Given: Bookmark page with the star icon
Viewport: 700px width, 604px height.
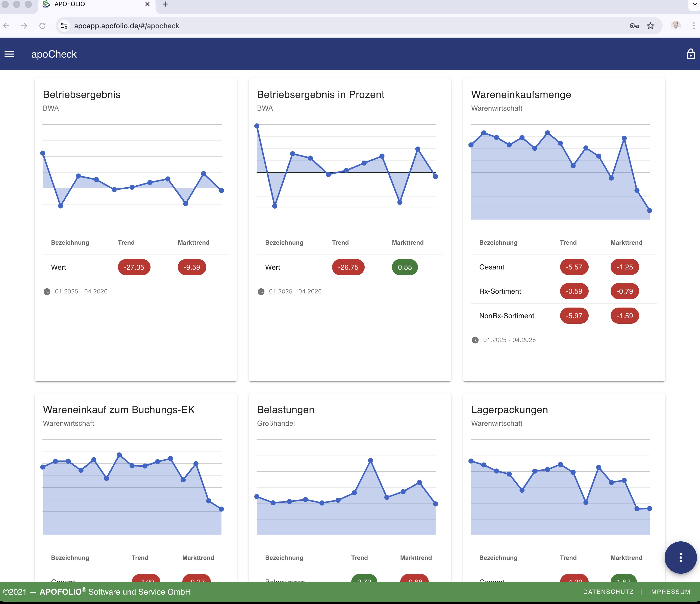Looking at the screenshot, I should pyautogui.click(x=650, y=26).
